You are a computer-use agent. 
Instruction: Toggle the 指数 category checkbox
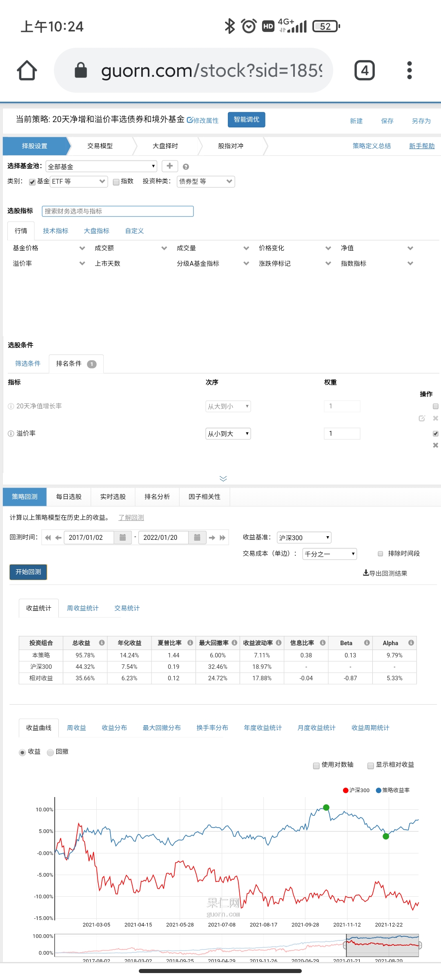116,182
